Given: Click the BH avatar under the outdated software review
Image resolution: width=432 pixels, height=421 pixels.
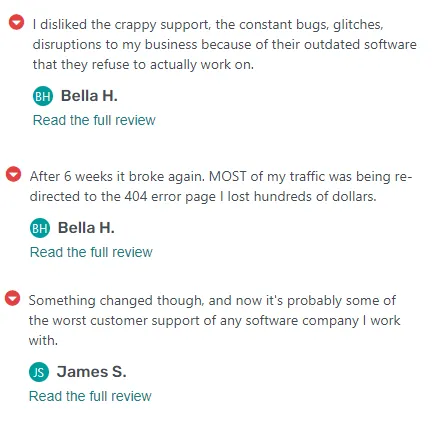Looking at the screenshot, I should click(x=43, y=96).
